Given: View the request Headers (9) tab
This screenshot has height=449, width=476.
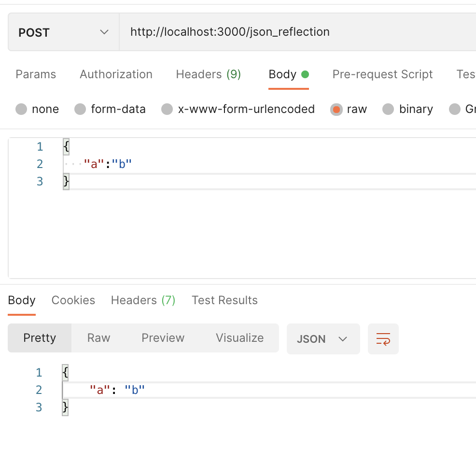Looking at the screenshot, I should click(208, 74).
